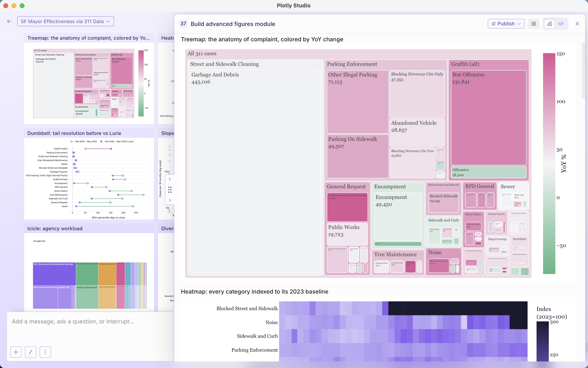Open the Icicle agency workload thumbnail
The height and width of the screenshot is (368, 588).
(x=89, y=267)
